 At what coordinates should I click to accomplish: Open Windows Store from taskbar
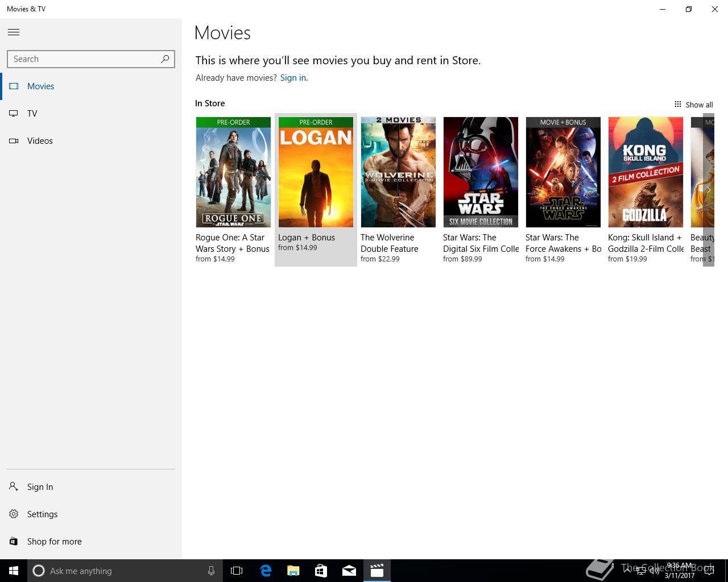pos(321,571)
